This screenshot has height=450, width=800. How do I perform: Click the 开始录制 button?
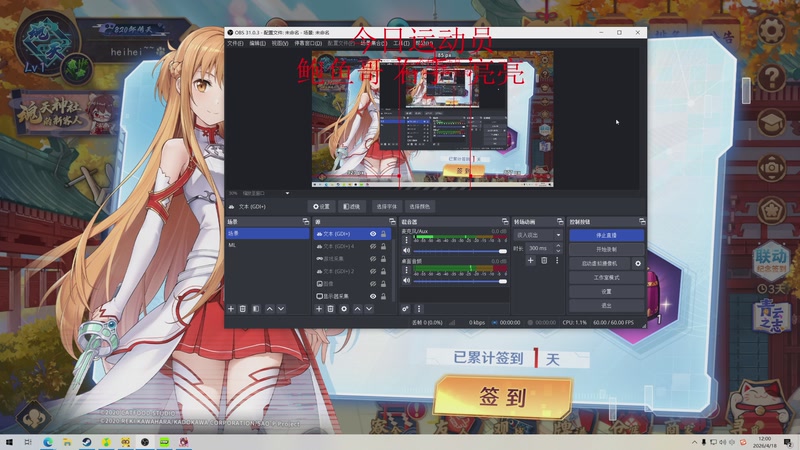point(606,249)
